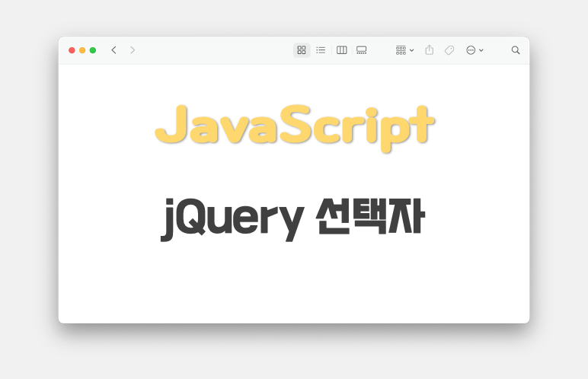Viewport: 588px width, 379px height.
Task: Click the green maximize window button
Action: click(x=93, y=50)
